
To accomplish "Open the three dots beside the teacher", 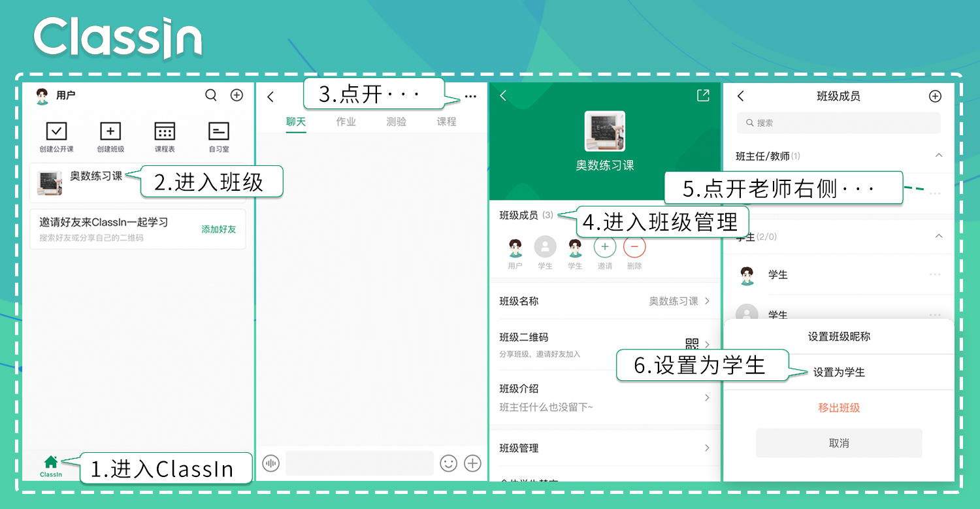I will pyautogui.click(x=936, y=193).
